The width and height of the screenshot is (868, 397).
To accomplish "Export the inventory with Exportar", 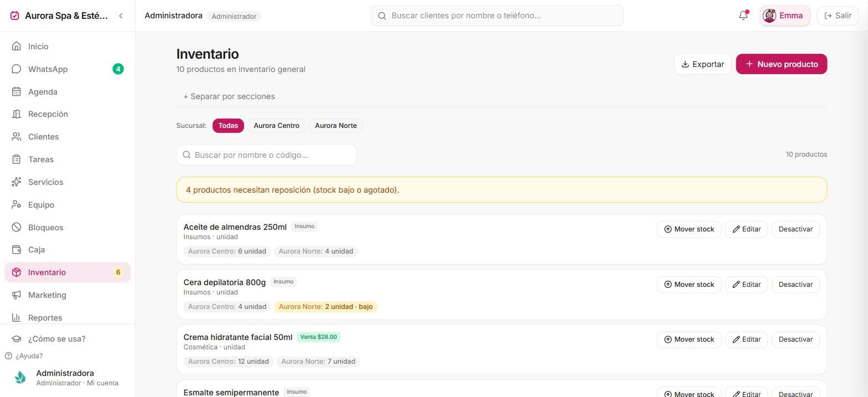I will tap(702, 64).
